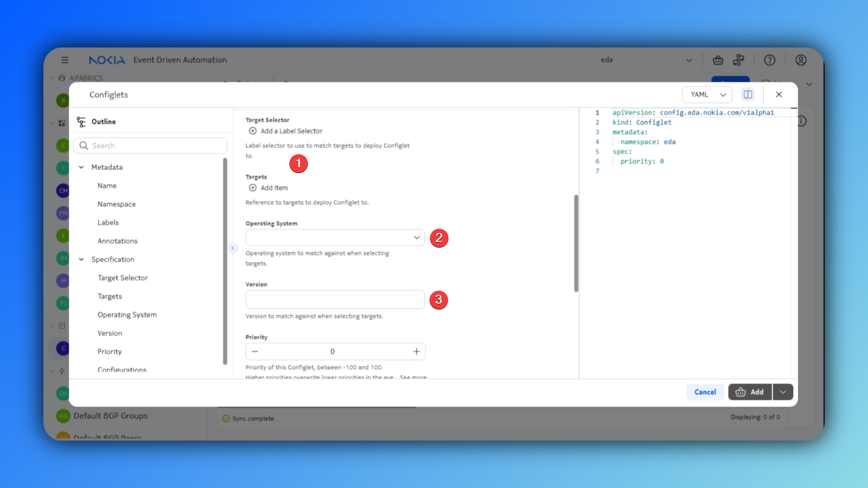Open the transaction basket icon in header
868x488 pixels.
[718, 60]
